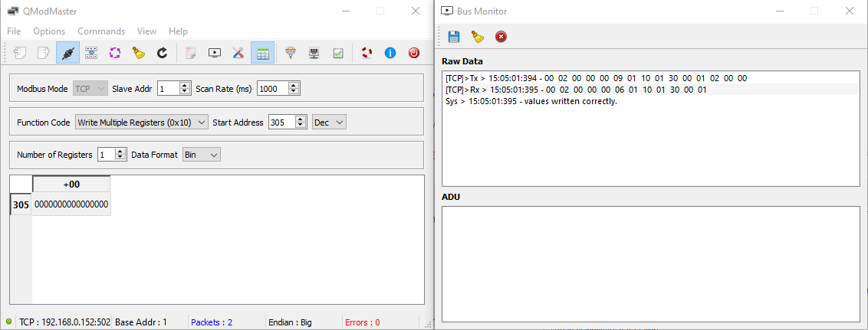The height and width of the screenshot is (330, 868).
Task: Open the File menu
Action: pos(14,31)
